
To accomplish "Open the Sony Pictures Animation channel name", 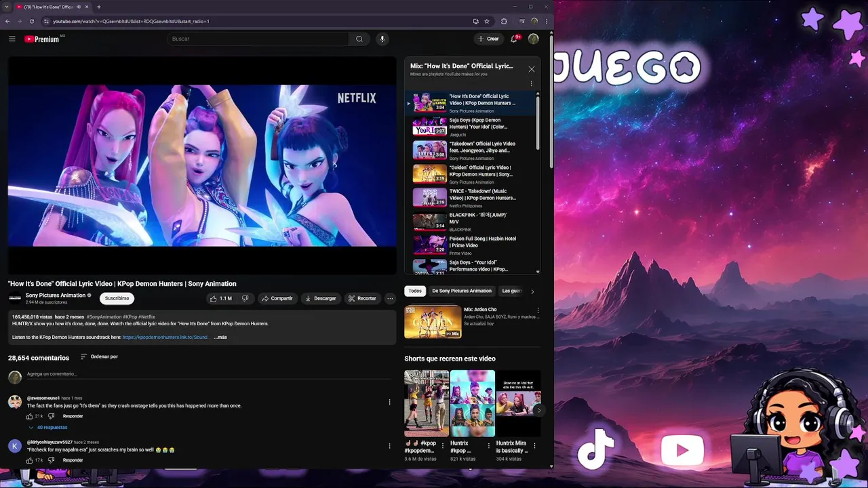I will [56, 296].
